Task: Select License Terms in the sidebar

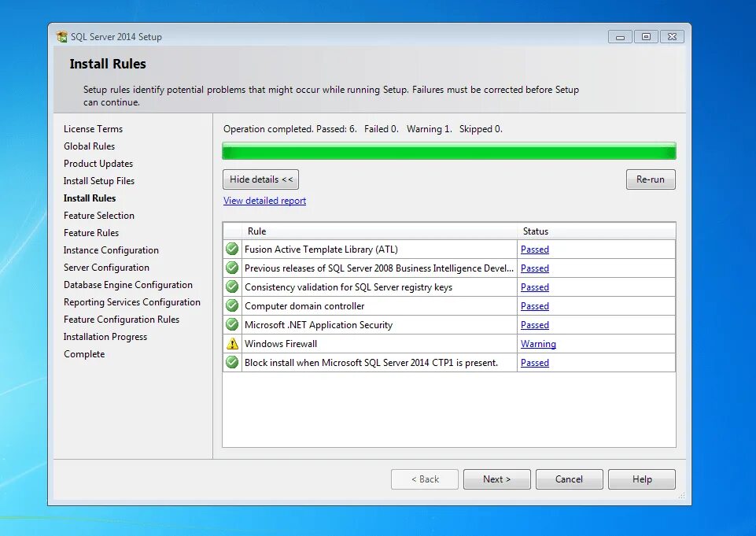Action: tap(93, 128)
